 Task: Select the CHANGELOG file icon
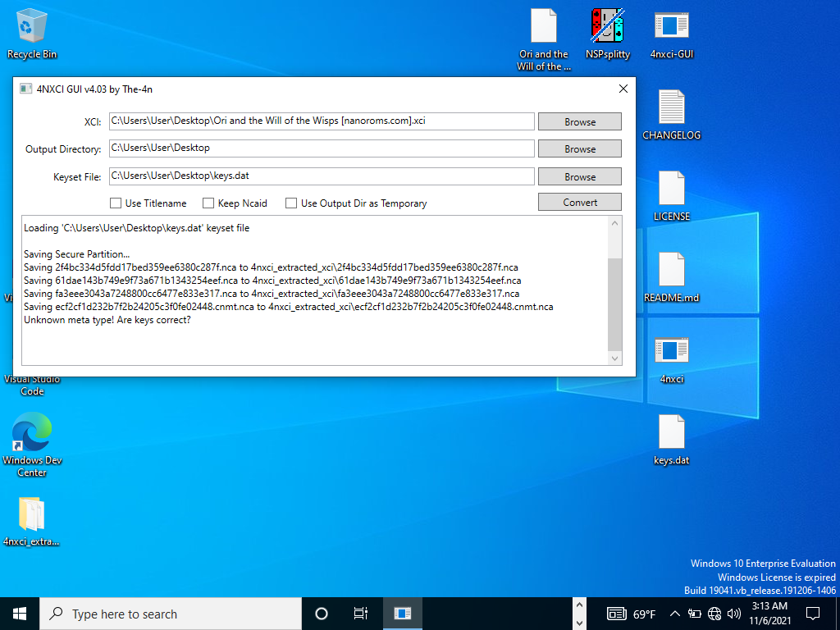pos(671,115)
